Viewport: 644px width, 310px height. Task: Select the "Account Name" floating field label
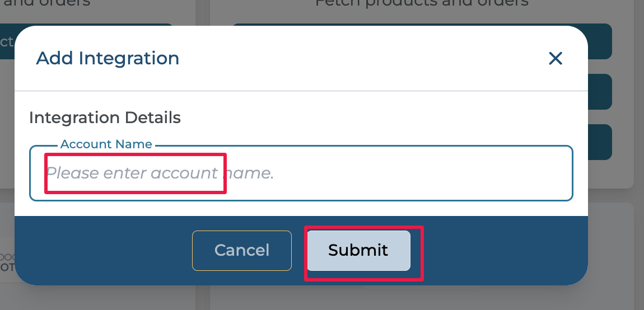106,144
